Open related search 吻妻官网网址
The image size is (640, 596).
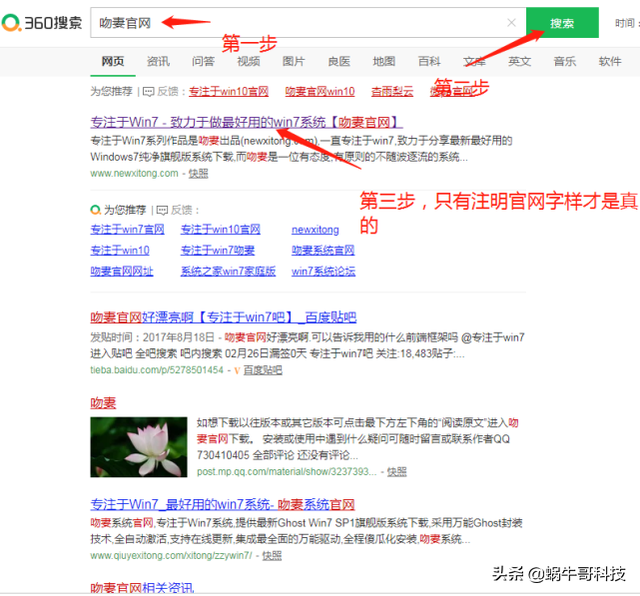pyautogui.click(x=122, y=271)
